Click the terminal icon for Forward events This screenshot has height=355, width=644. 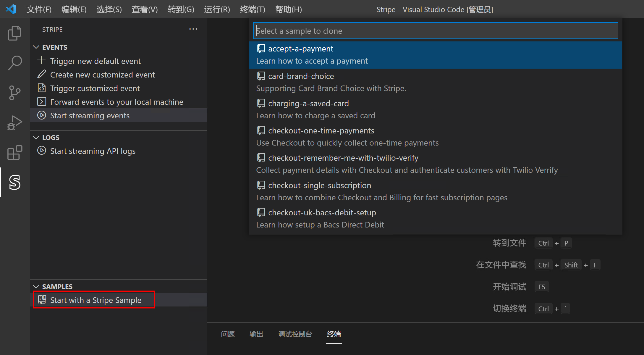point(41,101)
